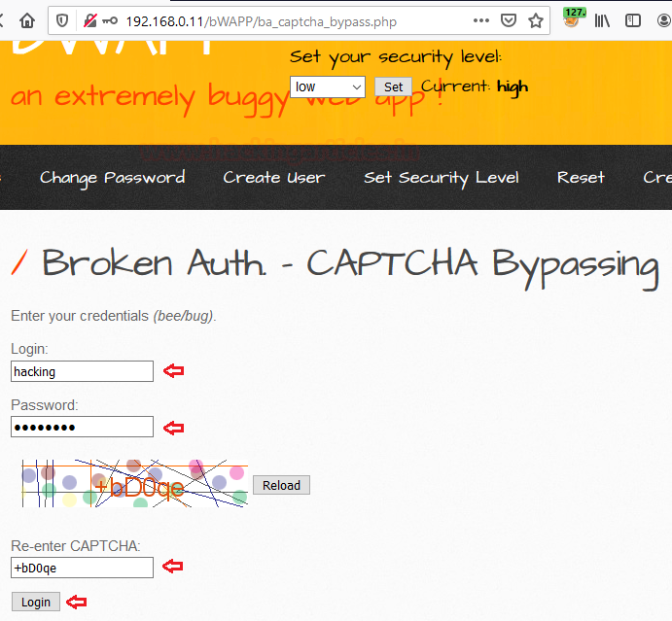The width and height of the screenshot is (672, 621).
Task: Click the URL address bar text
Action: click(262, 21)
